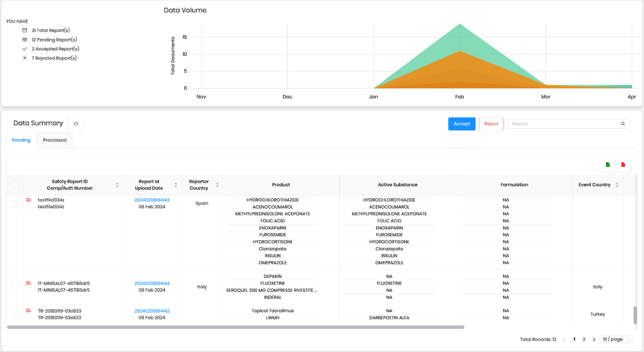
Task: Click Turkey in Event Country column
Action: pyautogui.click(x=597, y=314)
